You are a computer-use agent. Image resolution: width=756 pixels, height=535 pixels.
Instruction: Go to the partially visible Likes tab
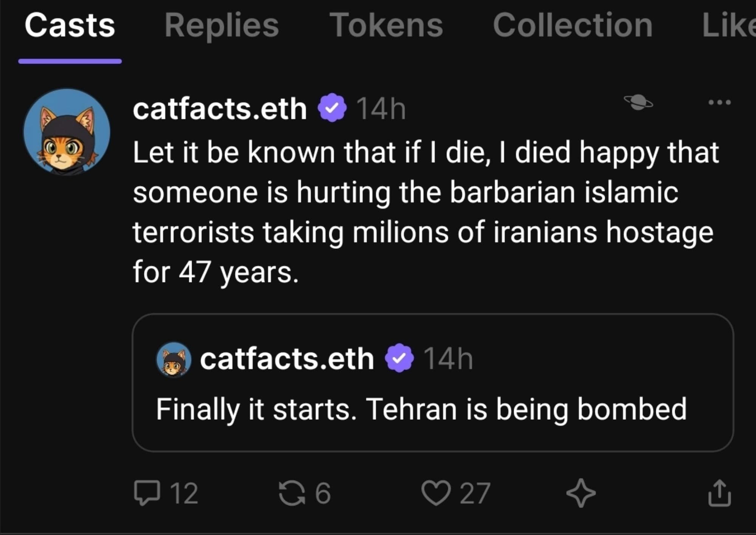click(x=728, y=26)
